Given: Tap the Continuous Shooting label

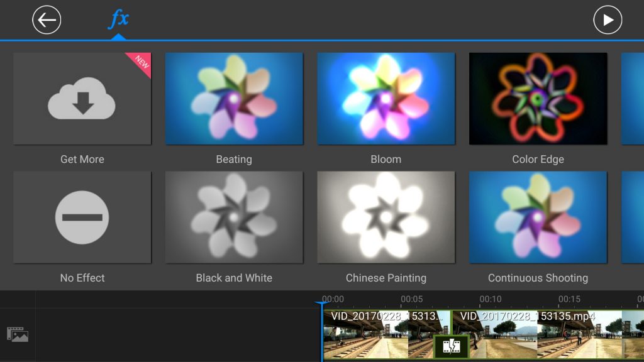Looking at the screenshot, I should click(x=538, y=278).
